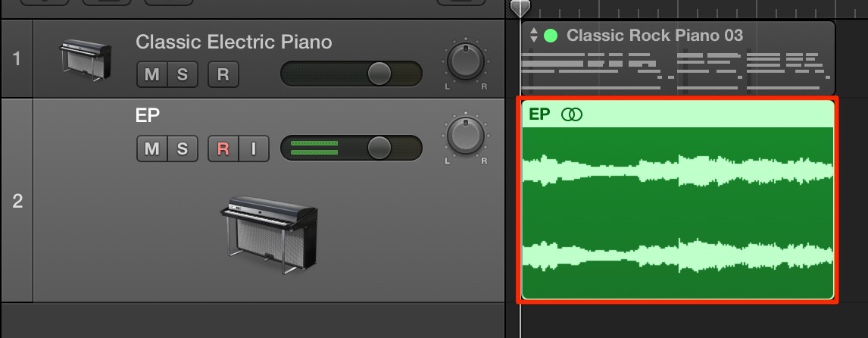Disable record on the EP track

[223, 149]
